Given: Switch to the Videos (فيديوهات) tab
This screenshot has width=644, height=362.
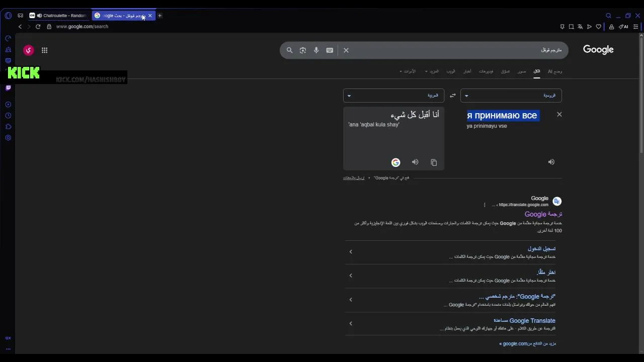Looking at the screenshot, I should click(486, 71).
